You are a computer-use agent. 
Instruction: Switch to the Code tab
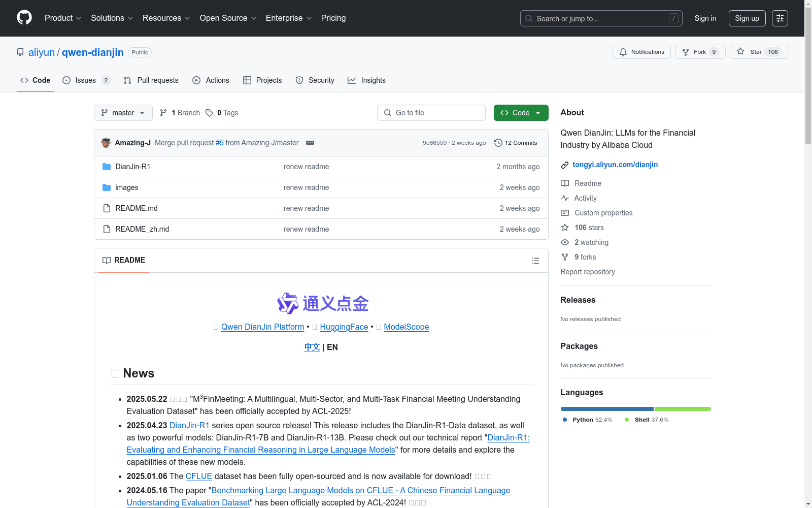point(36,80)
